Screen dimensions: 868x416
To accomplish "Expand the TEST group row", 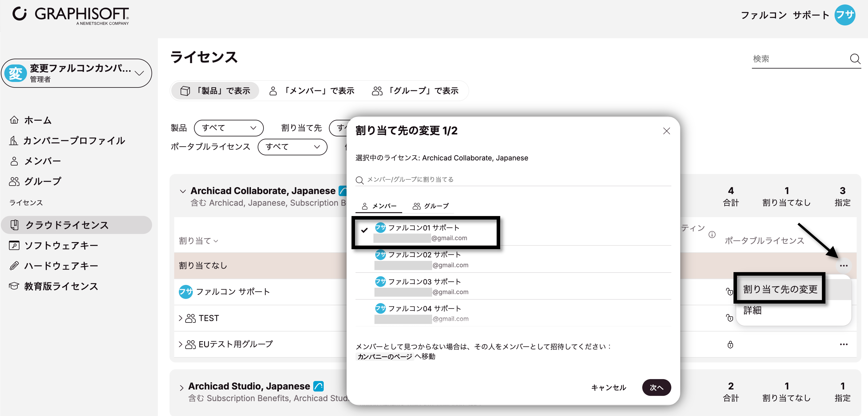I will point(180,318).
